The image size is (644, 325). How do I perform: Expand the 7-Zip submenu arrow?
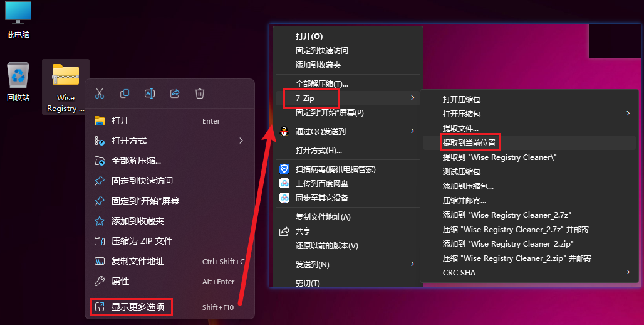pos(412,98)
